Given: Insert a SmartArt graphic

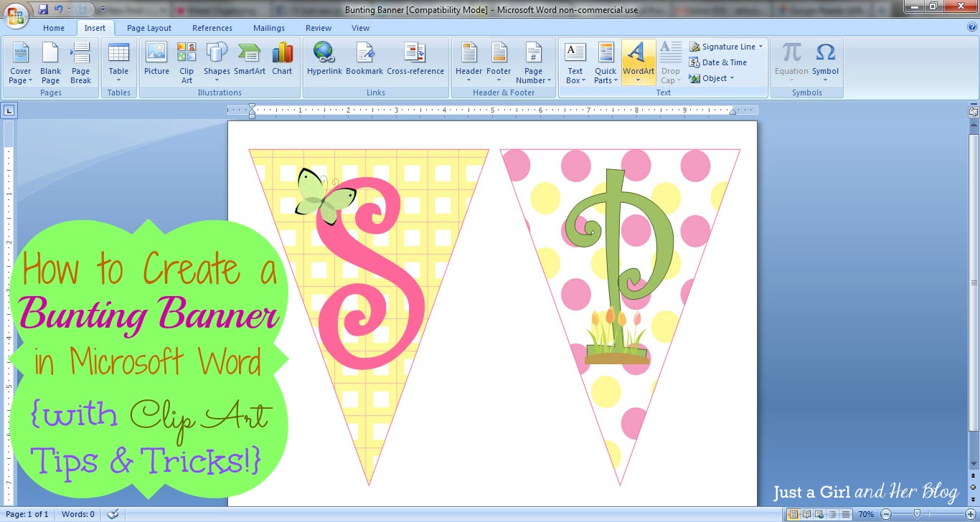Looking at the screenshot, I should tap(249, 59).
